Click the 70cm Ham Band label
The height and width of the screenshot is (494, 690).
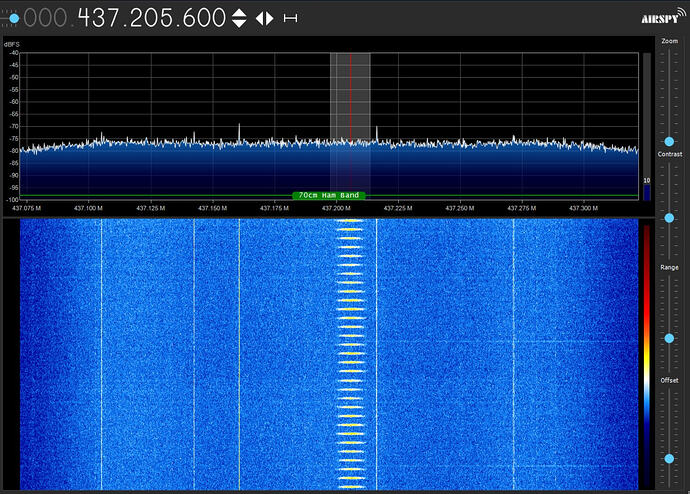329,195
